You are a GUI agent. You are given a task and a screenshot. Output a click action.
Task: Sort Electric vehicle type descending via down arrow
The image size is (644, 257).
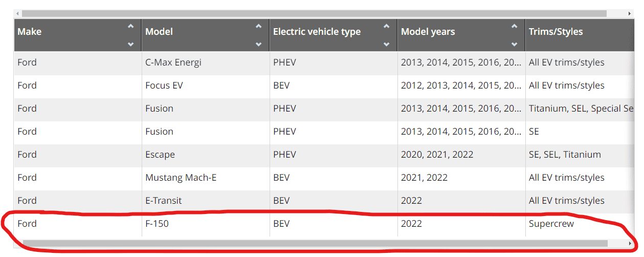pyautogui.click(x=387, y=45)
